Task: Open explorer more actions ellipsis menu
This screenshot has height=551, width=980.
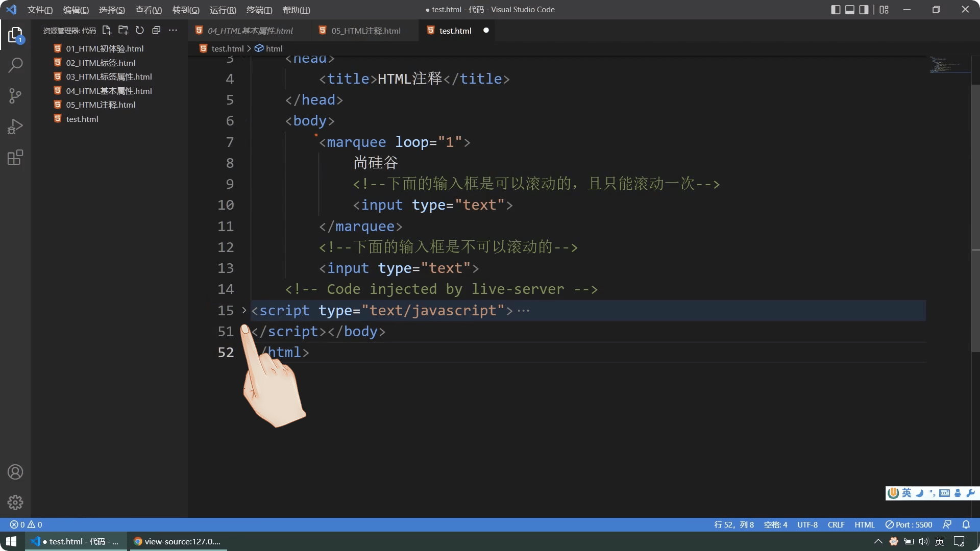Action: [x=173, y=31]
